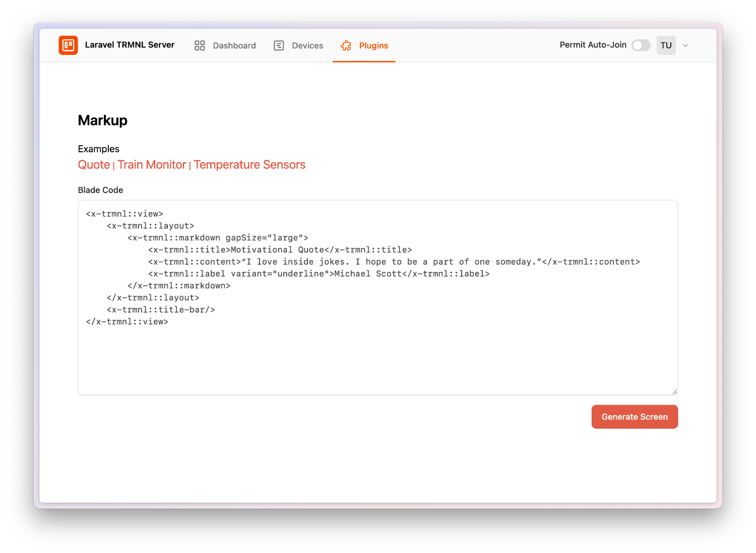This screenshot has height=553, width=756.
Task: Click the Devices list icon
Action: coord(279,45)
